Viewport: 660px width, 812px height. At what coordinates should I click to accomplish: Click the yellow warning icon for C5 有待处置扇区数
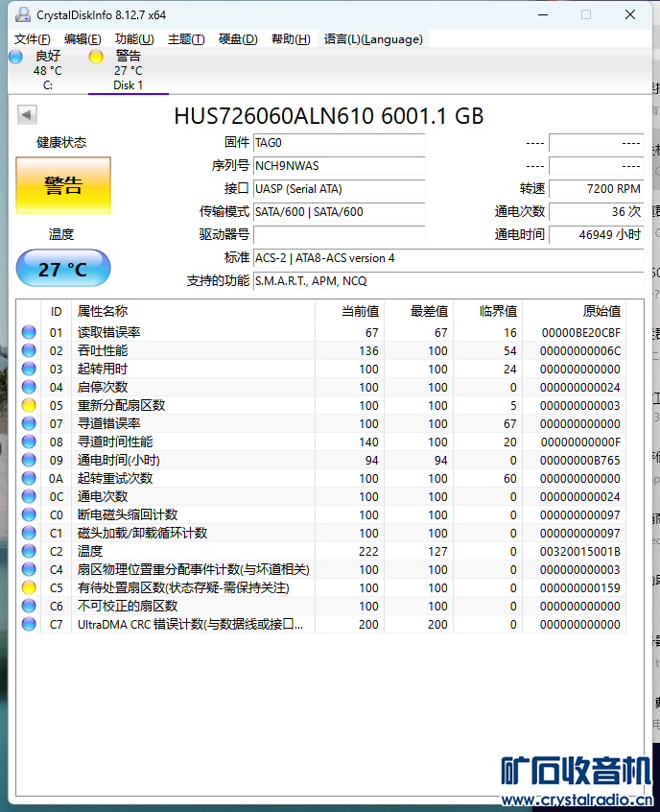coord(29,587)
